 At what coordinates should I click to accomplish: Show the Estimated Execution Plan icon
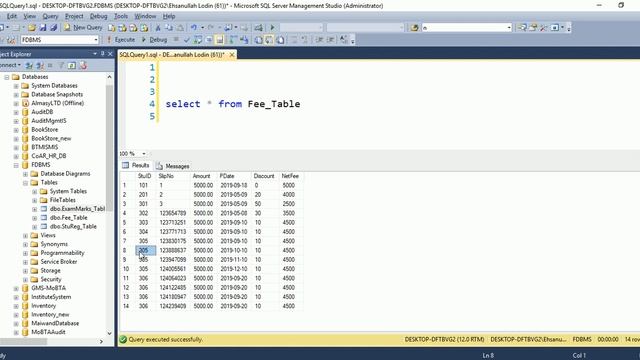[x=198, y=40]
